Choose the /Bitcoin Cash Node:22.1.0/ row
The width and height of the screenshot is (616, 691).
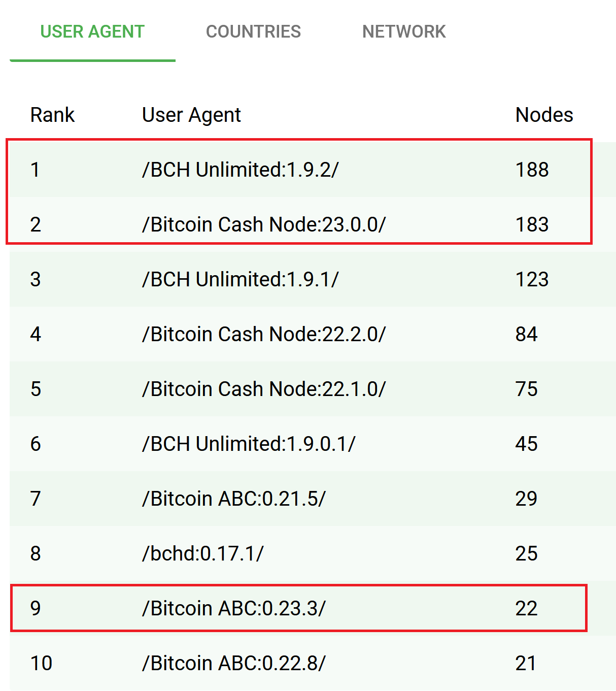pos(313,389)
